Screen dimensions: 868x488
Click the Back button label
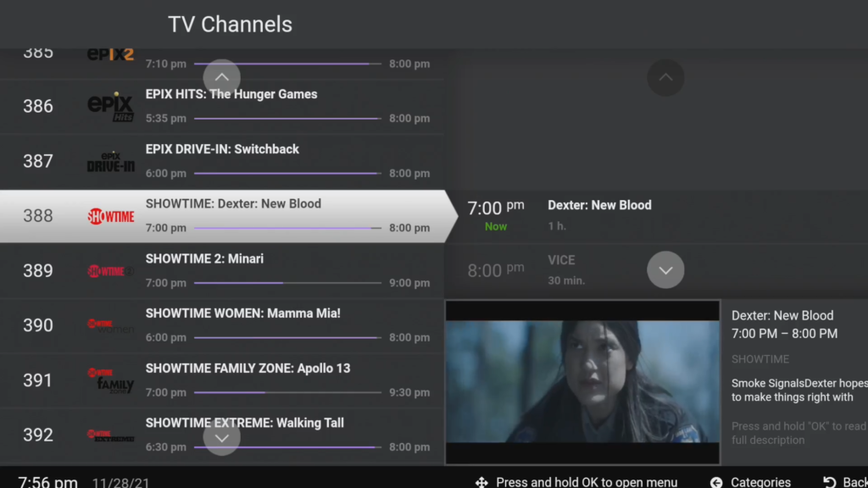pyautogui.click(x=856, y=482)
